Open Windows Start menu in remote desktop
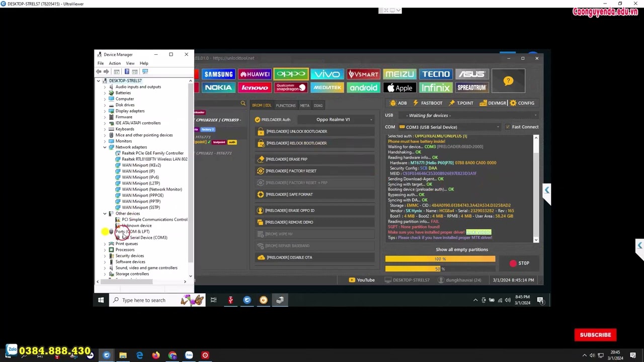This screenshot has width=644, height=362. click(x=101, y=300)
